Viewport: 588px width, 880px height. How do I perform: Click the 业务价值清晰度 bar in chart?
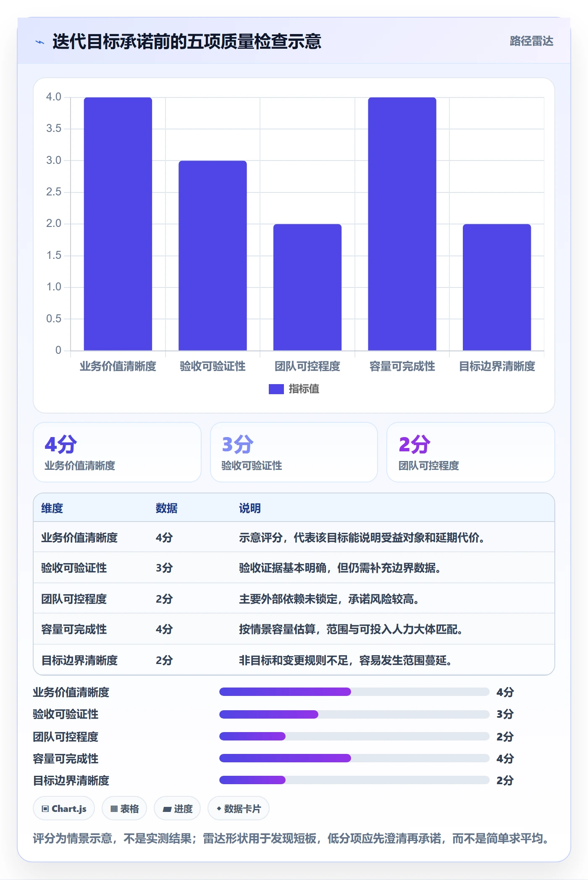point(118,224)
